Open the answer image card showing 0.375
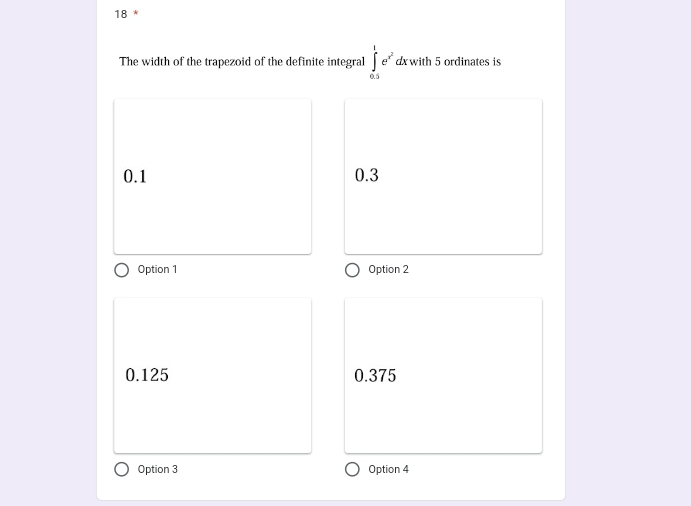The height and width of the screenshot is (506, 691). click(443, 376)
